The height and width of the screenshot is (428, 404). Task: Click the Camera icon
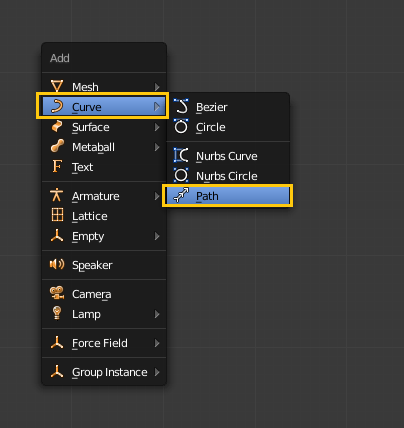(x=57, y=293)
